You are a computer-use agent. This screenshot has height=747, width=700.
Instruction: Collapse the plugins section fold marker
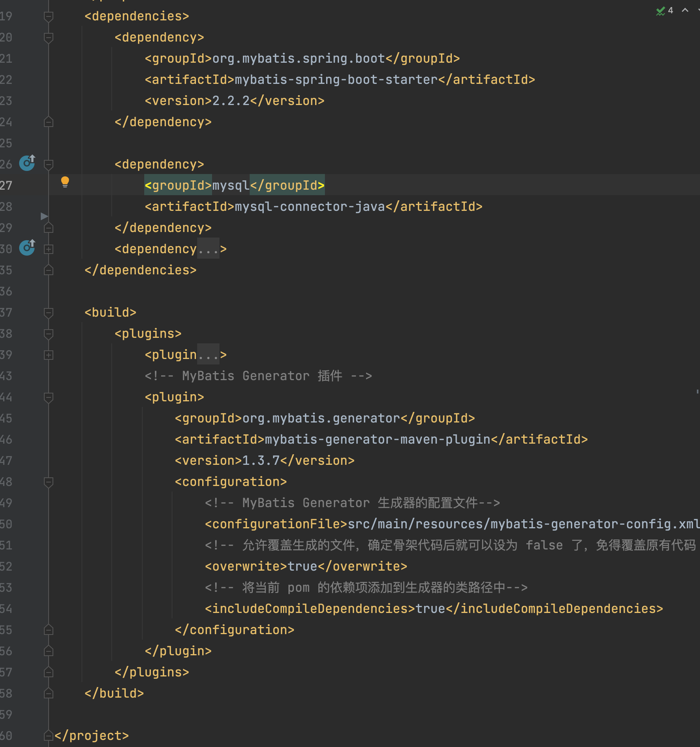click(x=49, y=334)
